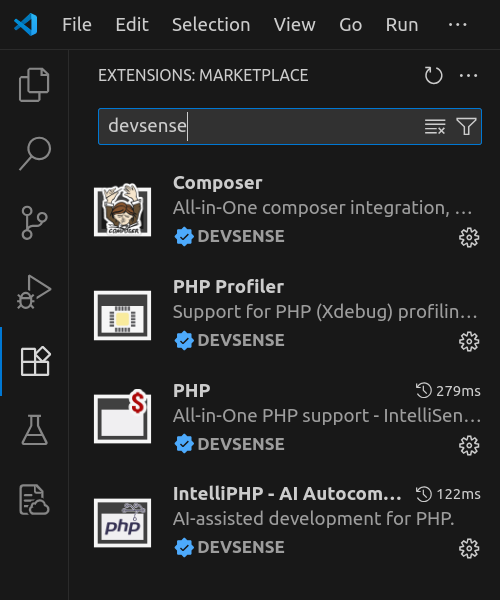
Task: Open Manage gear for Composer extension
Action: tap(469, 238)
